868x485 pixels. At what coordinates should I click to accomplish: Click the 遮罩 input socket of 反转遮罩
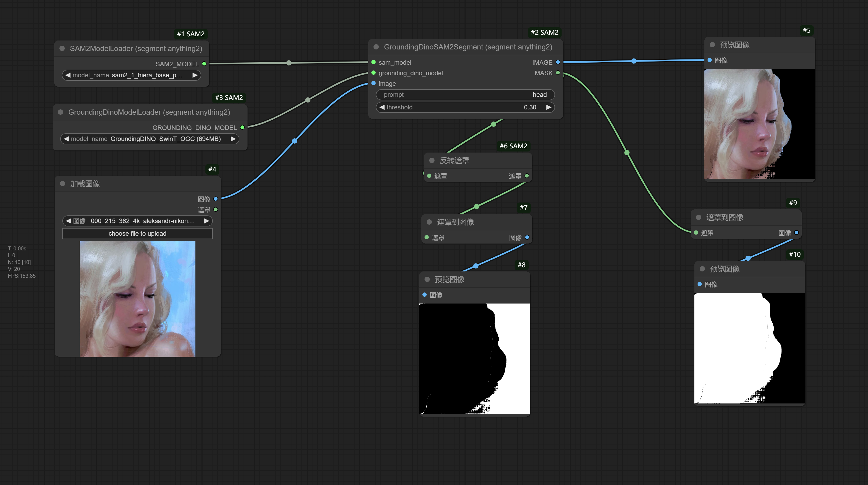click(429, 176)
